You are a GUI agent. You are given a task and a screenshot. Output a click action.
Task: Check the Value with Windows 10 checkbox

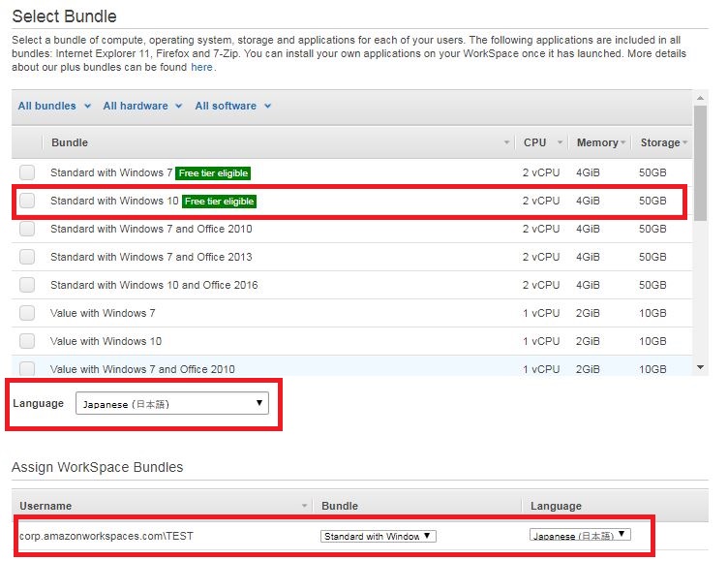(27, 341)
